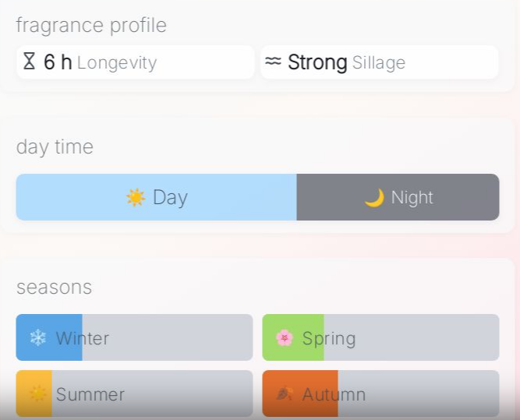Click the Spring cherry blossom icon
The width and height of the screenshot is (520, 420).
click(285, 338)
